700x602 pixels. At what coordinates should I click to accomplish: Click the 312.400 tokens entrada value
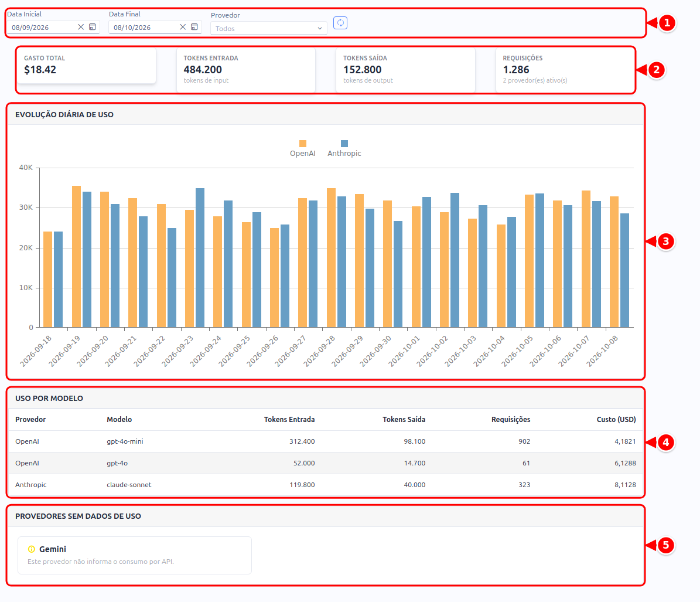(x=302, y=441)
